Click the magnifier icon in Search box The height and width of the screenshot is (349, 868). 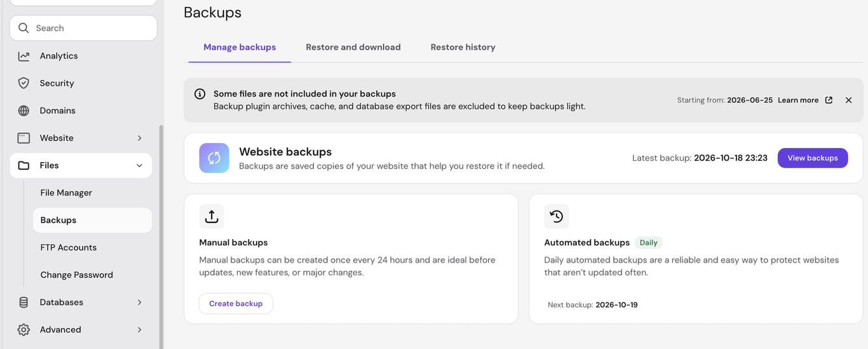coord(24,28)
